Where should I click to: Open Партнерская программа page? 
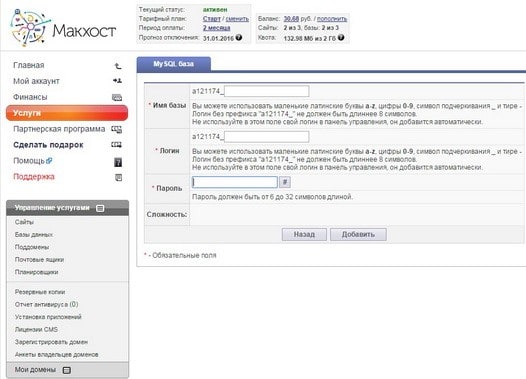59,129
